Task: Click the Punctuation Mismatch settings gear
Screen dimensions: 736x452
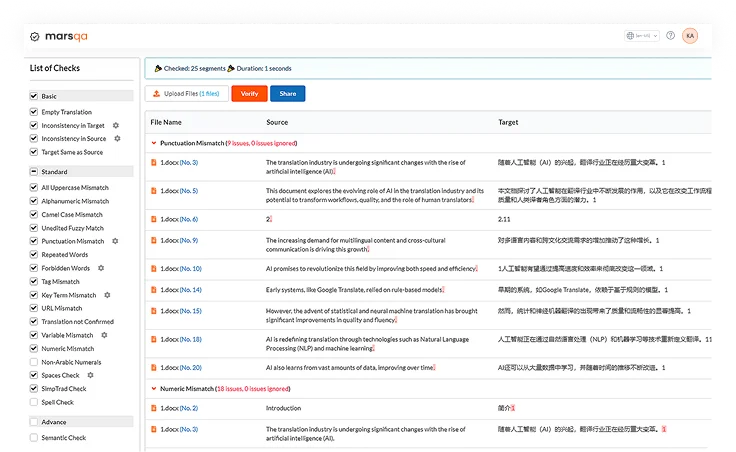Action: coord(116,241)
